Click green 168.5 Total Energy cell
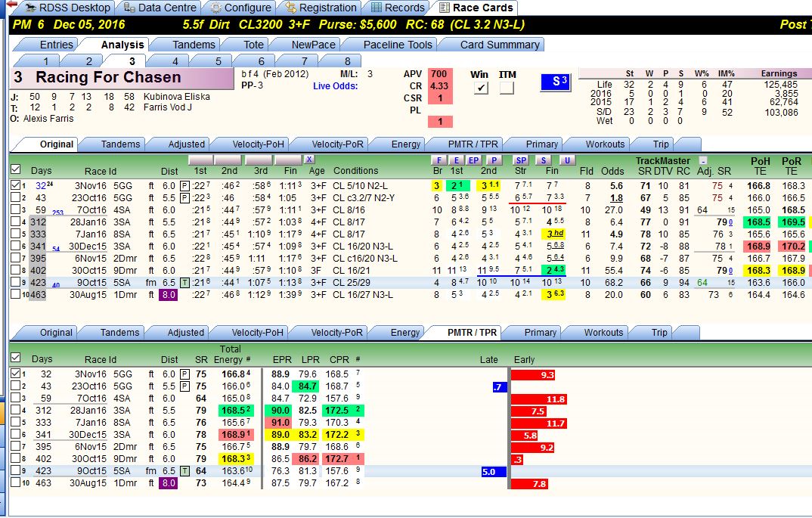Image resolution: width=812 pixels, height=518 pixels. pyautogui.click(x=236, y=411)
